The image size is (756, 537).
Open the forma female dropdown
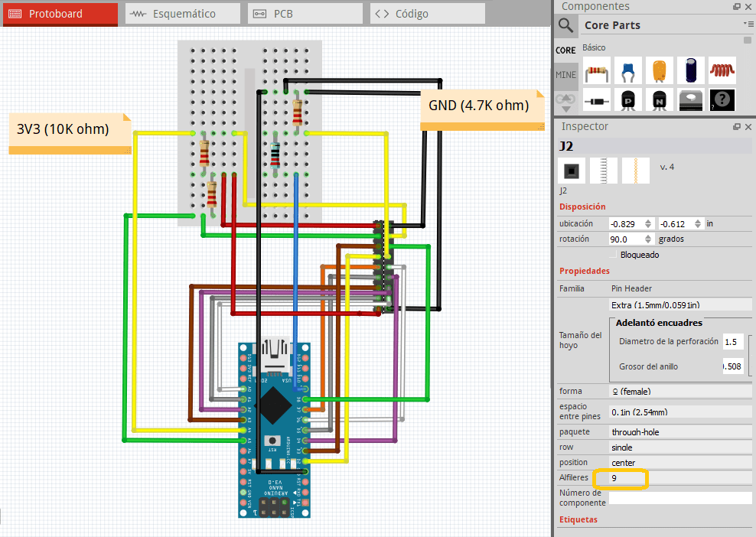click(679, 391)
